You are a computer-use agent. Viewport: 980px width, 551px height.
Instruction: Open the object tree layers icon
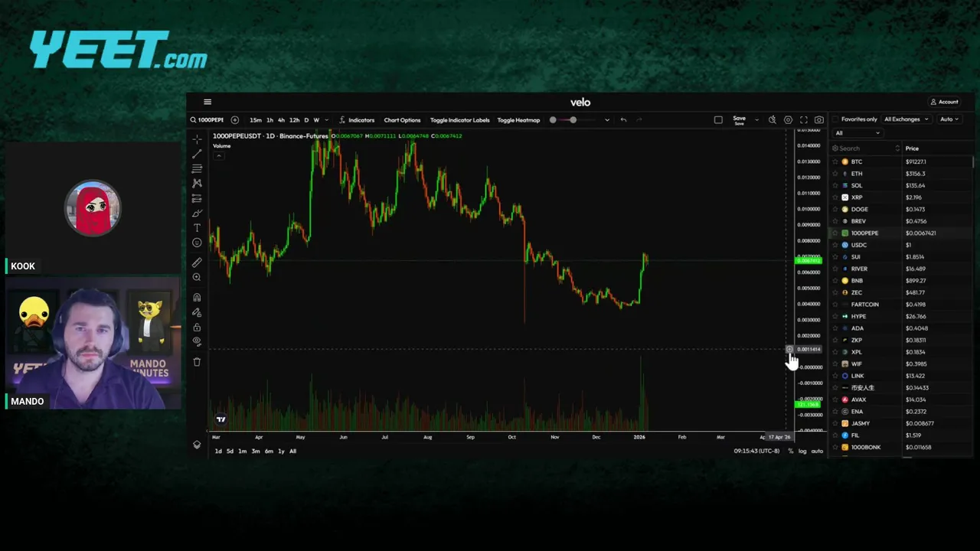pos(197,445)
